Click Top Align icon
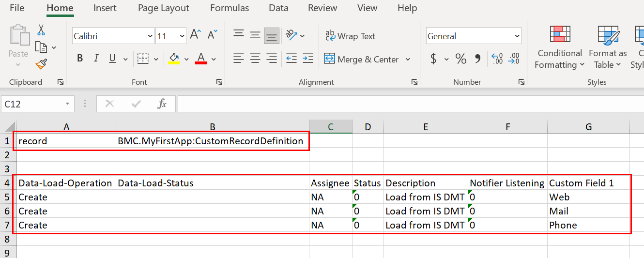The image size is (644, 258). click(239, 34)
